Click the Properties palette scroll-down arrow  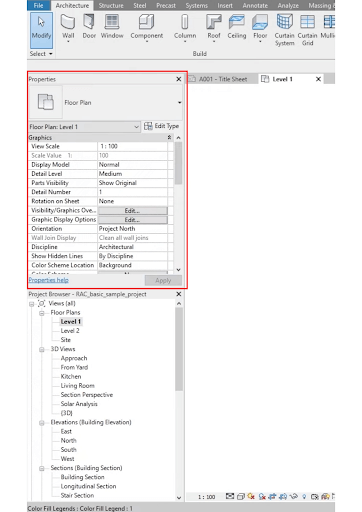(x=179, y=270)
